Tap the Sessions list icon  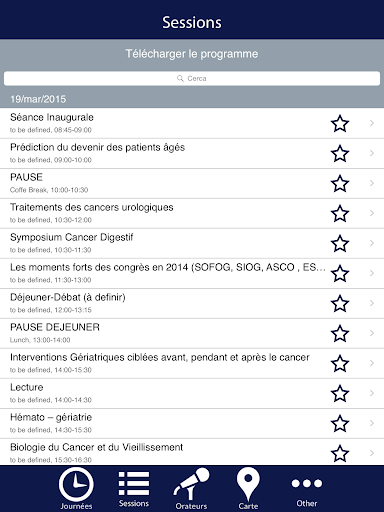coord(134,483)
